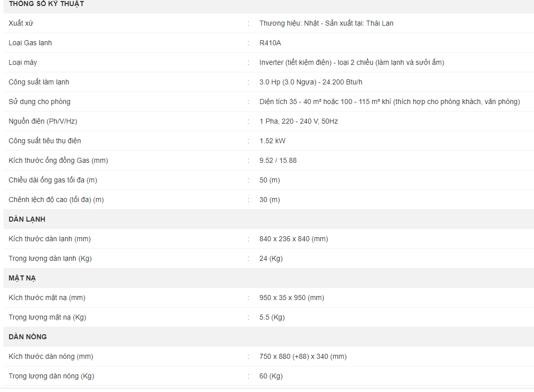Select the R410A gas type value

[x=270, y=43]
